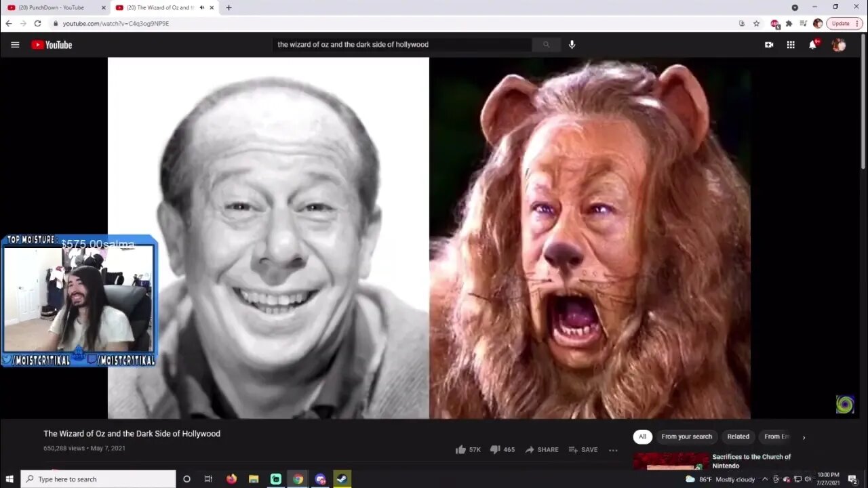Select the Wizard of Oz browser tab
868x488 pixels.
tap(165, 7)
